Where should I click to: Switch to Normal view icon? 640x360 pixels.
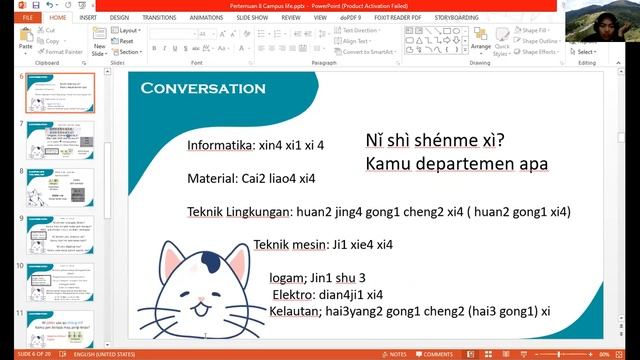[x=470, y=354]
